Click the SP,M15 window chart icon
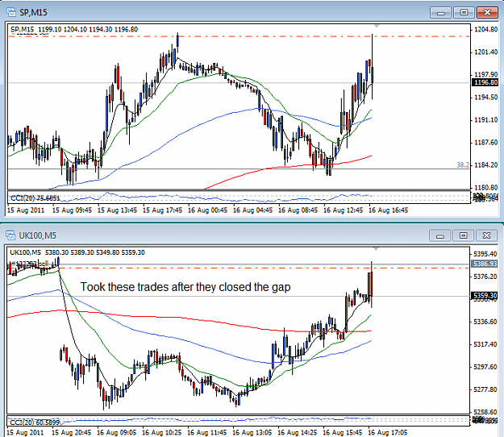 (11, 13)
